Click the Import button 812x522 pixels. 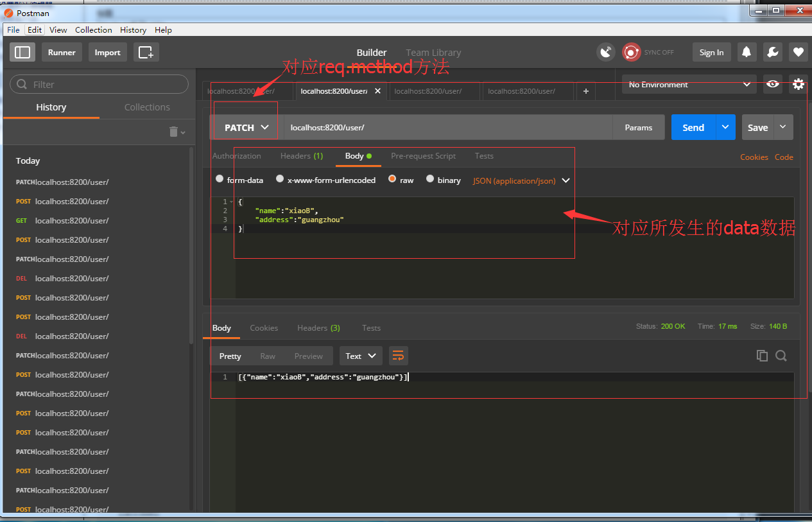tap(107, 53)
